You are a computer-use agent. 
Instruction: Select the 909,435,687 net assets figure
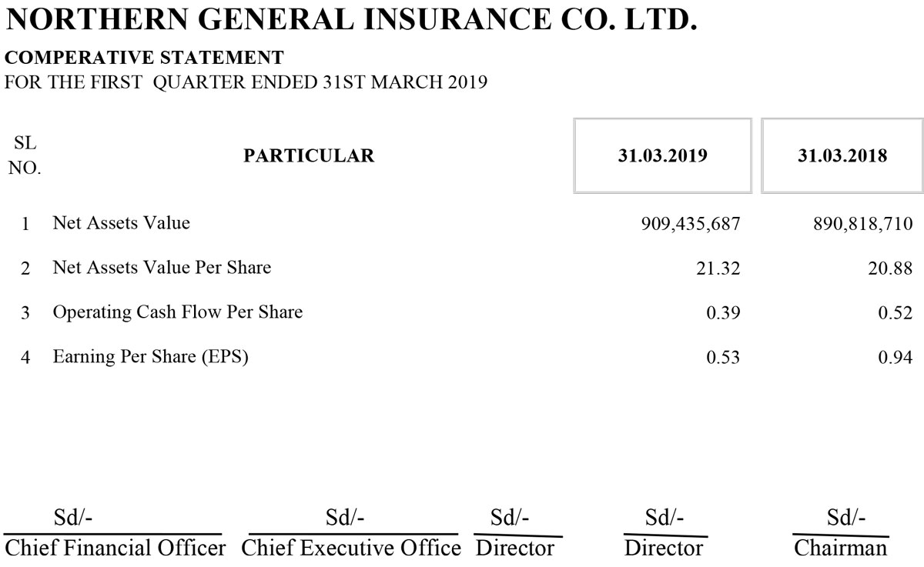pos(690,224)
